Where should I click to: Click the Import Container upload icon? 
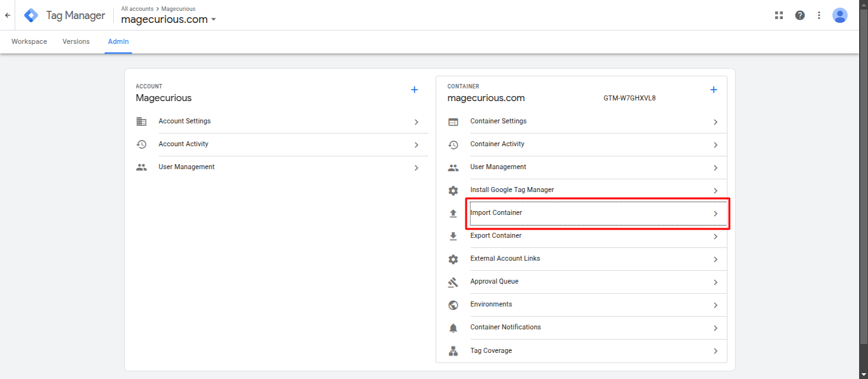(x=453, y=212)
